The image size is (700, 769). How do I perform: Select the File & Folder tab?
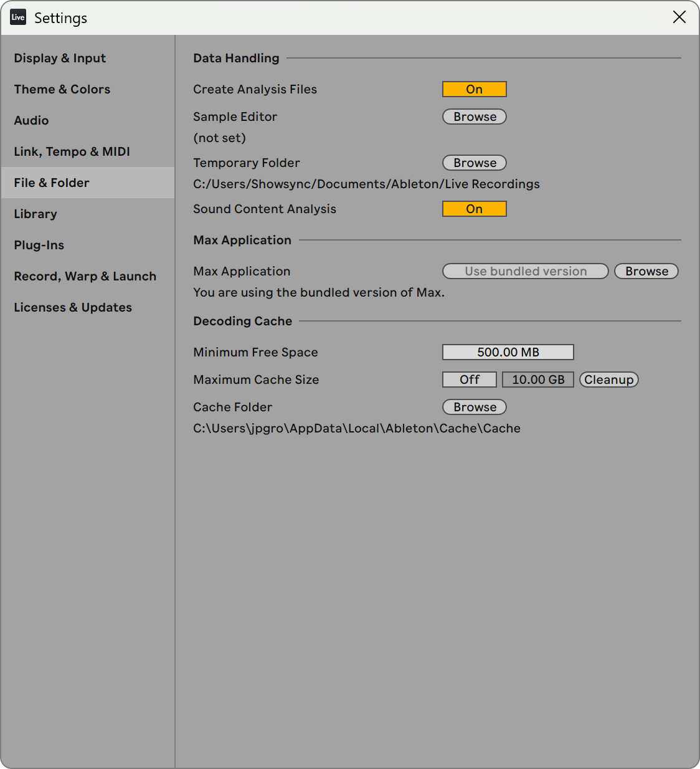click(51, 183)
